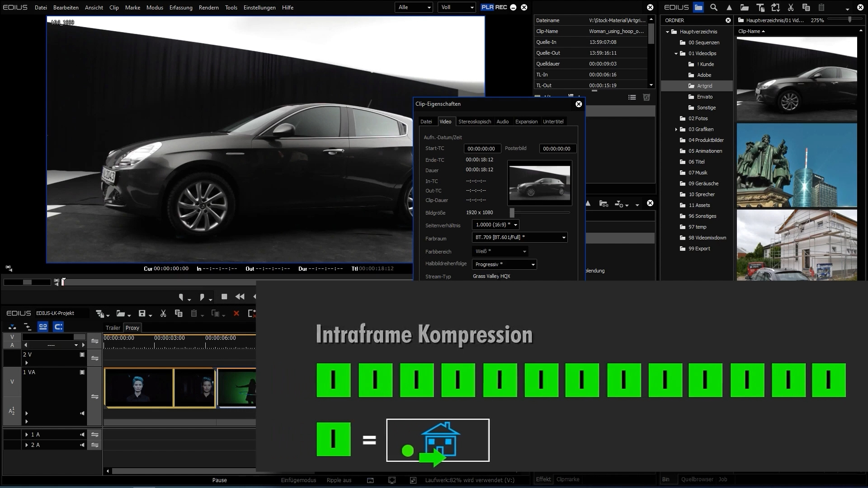Click the timeline scissors cut icon
Image resolution: width=868 pixels, height=488 pixels.
tap(163, 314)
